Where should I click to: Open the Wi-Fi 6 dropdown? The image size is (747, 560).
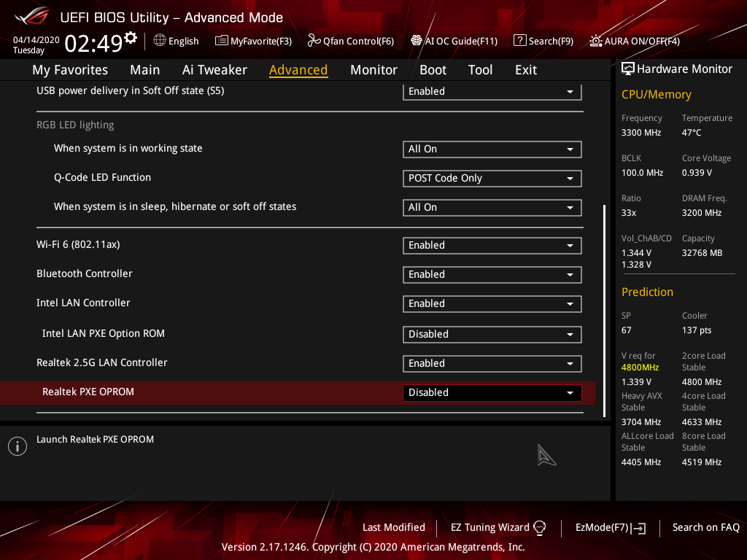pos(492,245)
